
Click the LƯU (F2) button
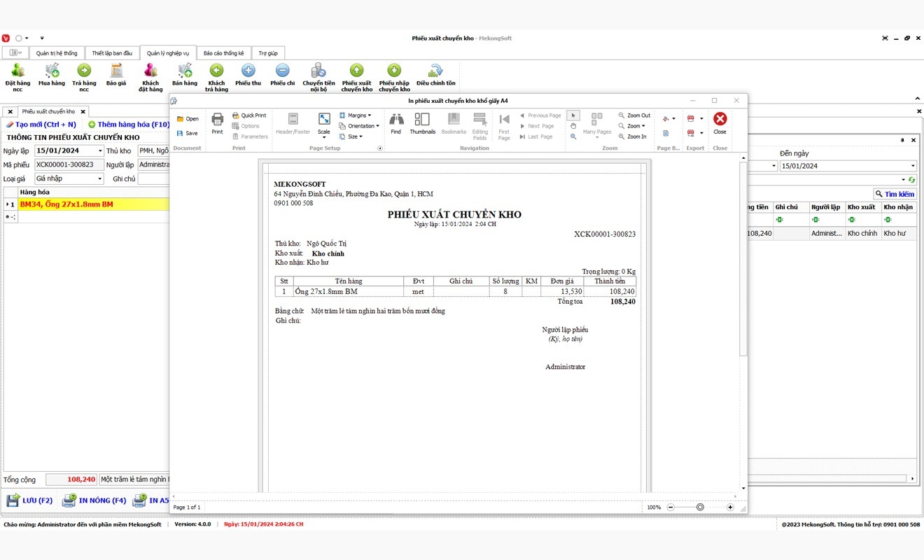(x=30, y=500)
